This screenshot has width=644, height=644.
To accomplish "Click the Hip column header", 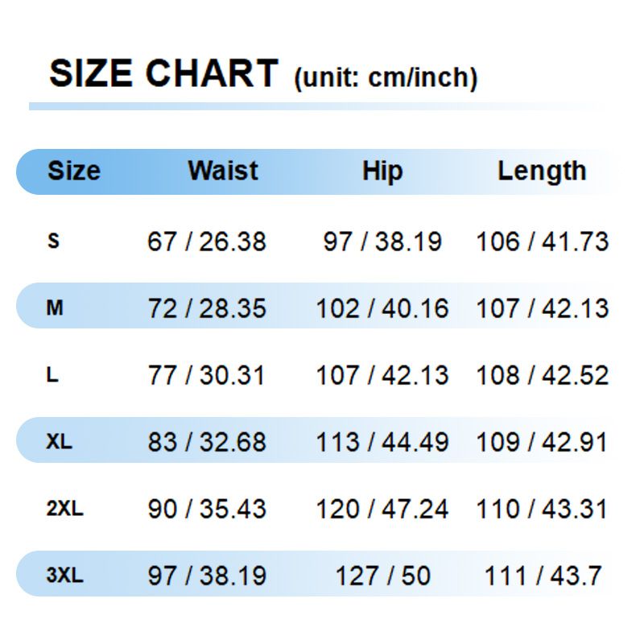I will pos(382,171).
